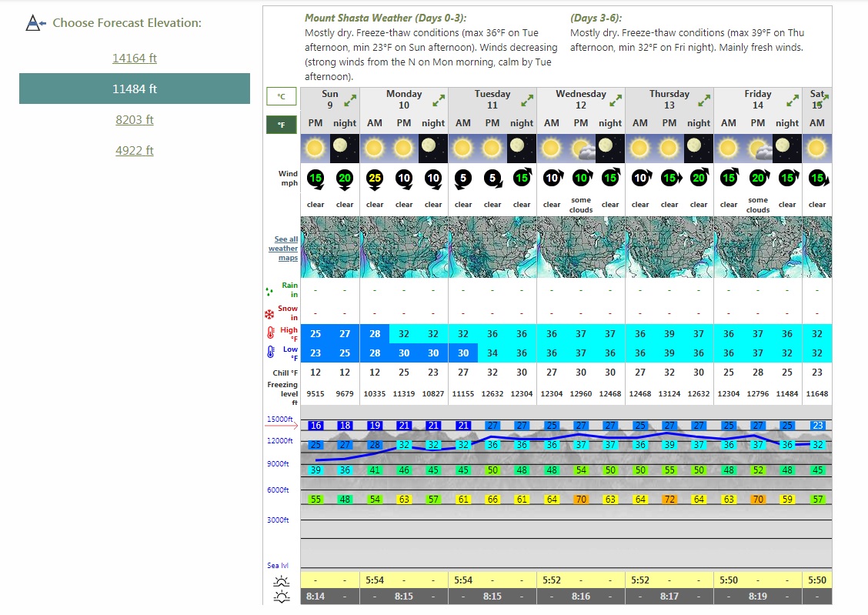Screen dimensions: 868x615
Task: Open the Friday weather map thumbnail
Action: 759,247
